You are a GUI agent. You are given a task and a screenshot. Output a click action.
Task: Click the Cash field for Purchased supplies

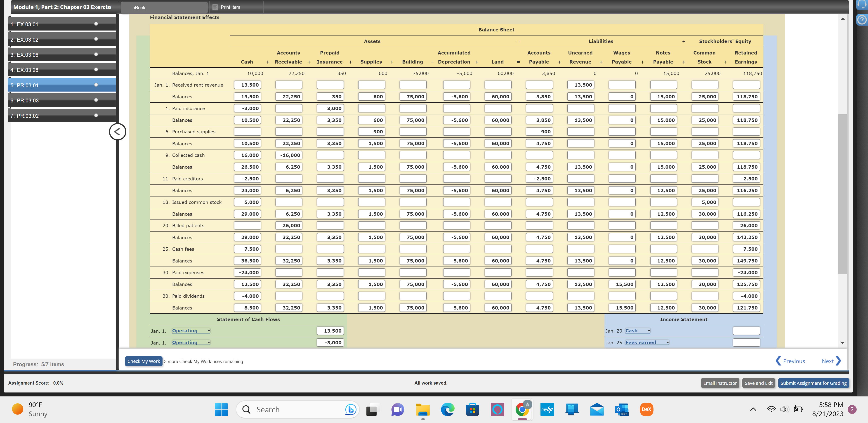pos(247,132)
